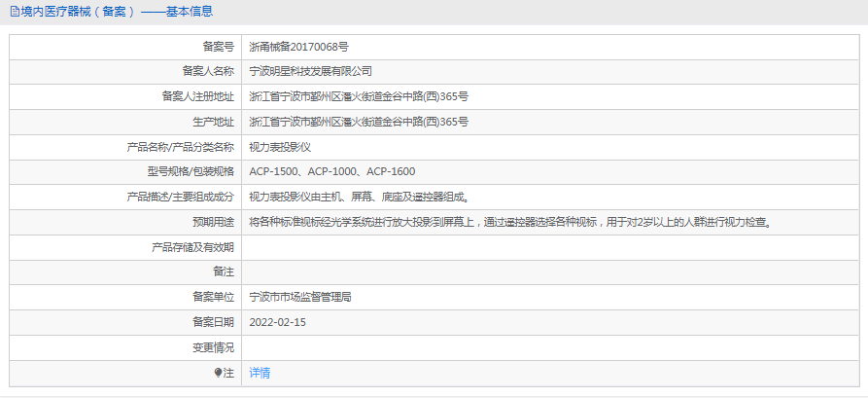Click the document icon beside 境内医疗器械 title
This screenshot has width=868, height=398.
point(15,11)
